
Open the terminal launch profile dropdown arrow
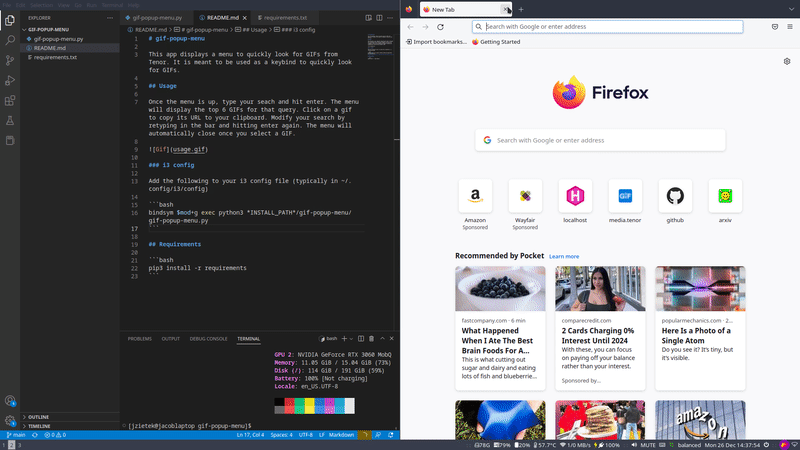click(351, 339)
